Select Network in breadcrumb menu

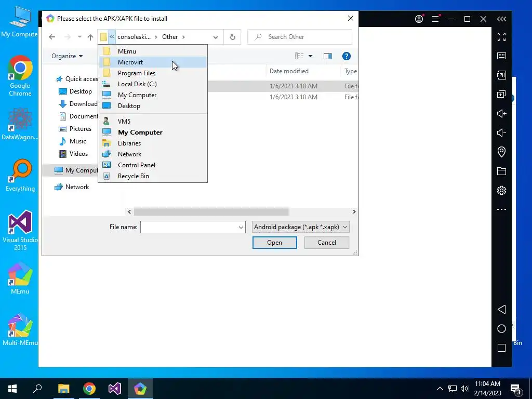click(x=153, y=154)
